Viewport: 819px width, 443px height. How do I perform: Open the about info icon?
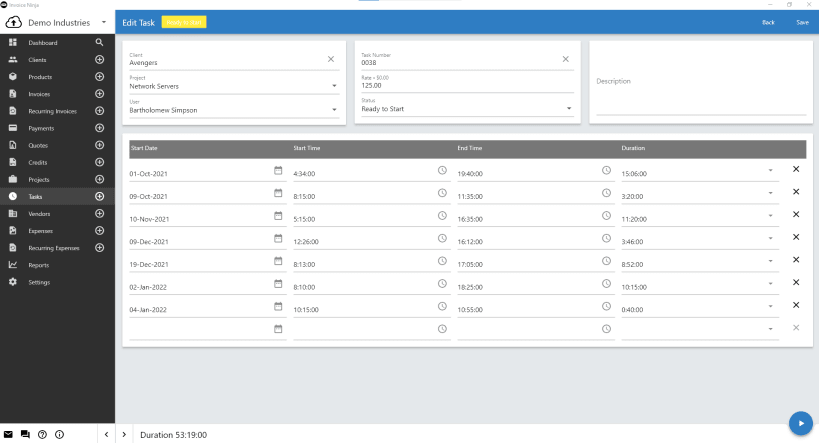click(60, 434)
